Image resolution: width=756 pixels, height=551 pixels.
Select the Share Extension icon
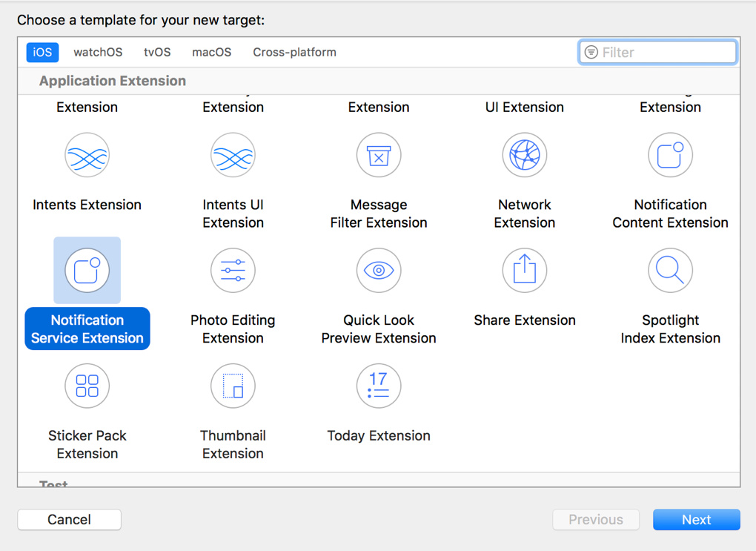point(525,271)
